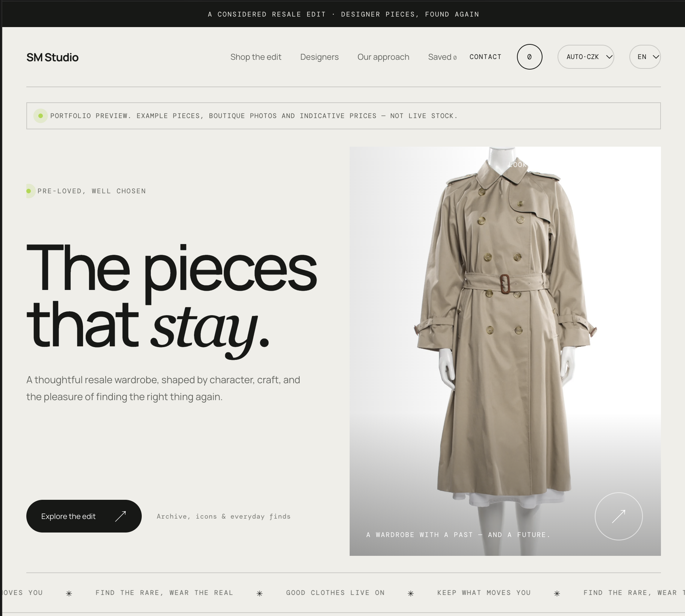Click the 'PRE-LOVED, WELL CHOSEN' tagline
685x616 pixels.
91,191
